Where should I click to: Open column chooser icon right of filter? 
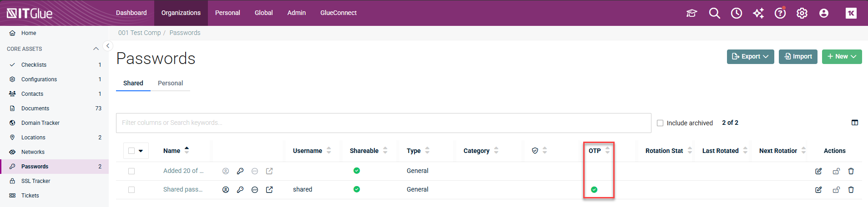pyautogui.click(x=854, y=123)
